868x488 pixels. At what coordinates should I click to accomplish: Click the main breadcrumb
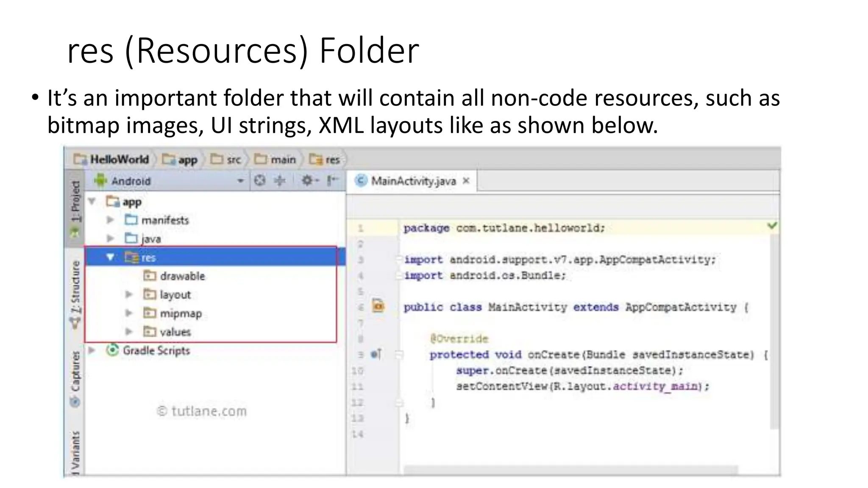coord(275,160)
